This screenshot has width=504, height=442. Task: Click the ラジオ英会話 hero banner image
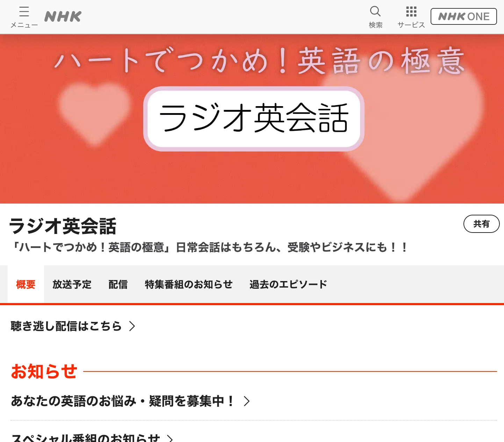point(252,119)
